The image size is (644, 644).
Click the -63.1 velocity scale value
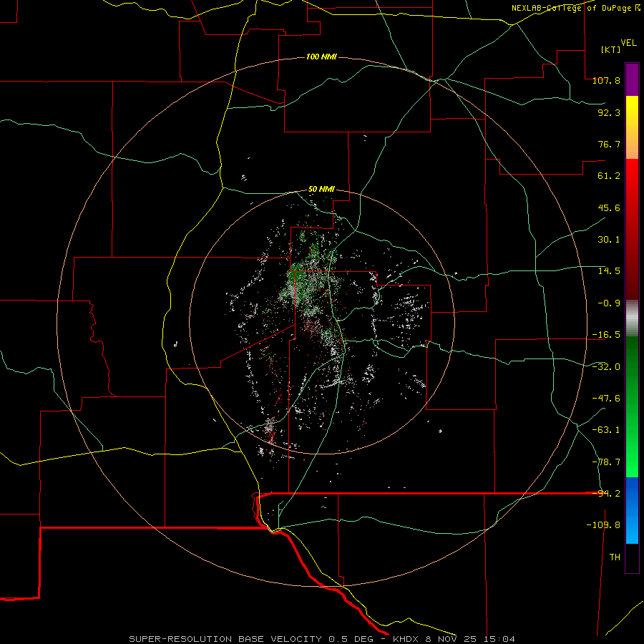point(606,430)
